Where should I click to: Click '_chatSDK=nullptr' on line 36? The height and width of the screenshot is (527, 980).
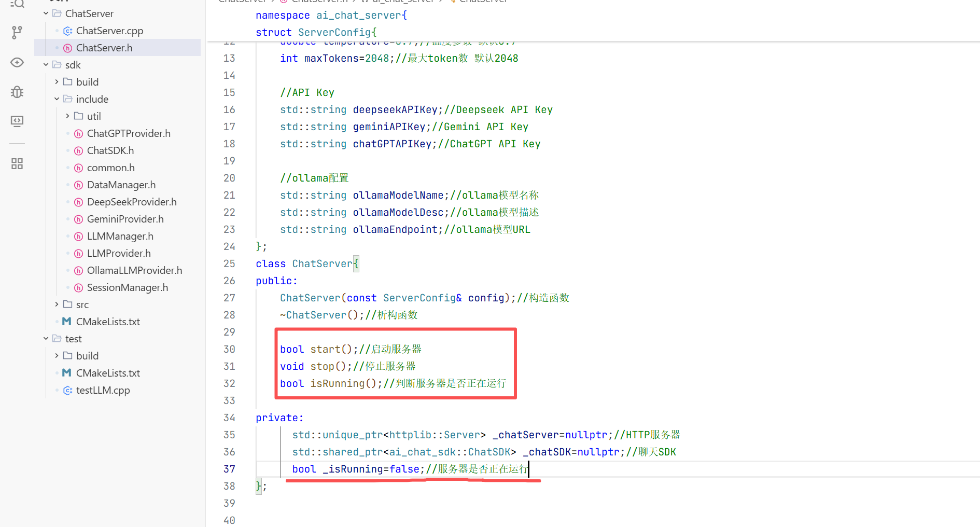pos(571,452)
